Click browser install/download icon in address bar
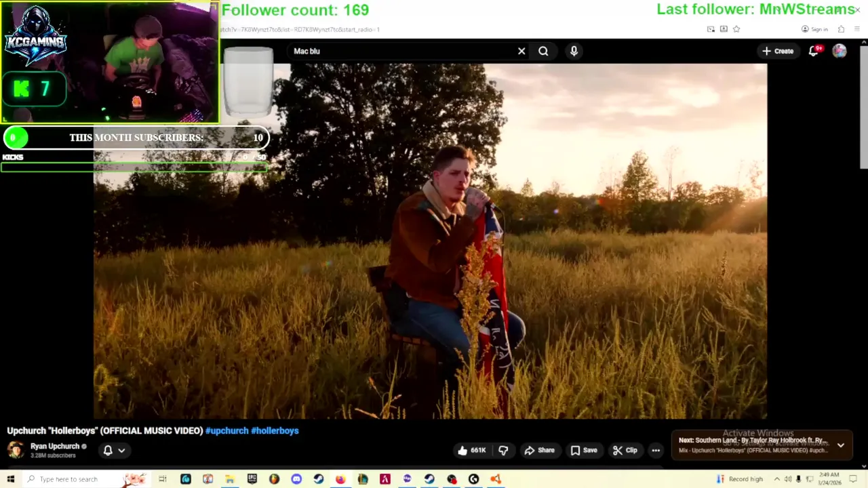 [724, 29]
